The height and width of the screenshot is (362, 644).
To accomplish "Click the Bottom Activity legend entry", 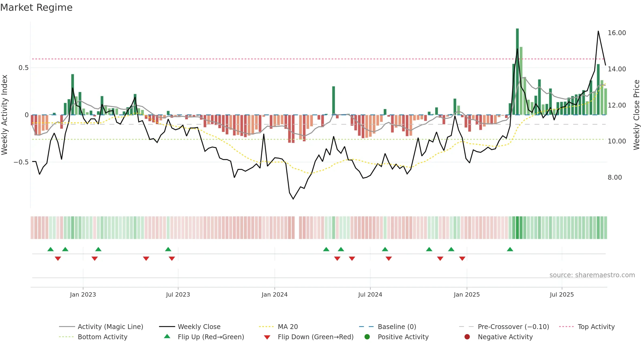I will pyautogui.click(x=93, y=337).
